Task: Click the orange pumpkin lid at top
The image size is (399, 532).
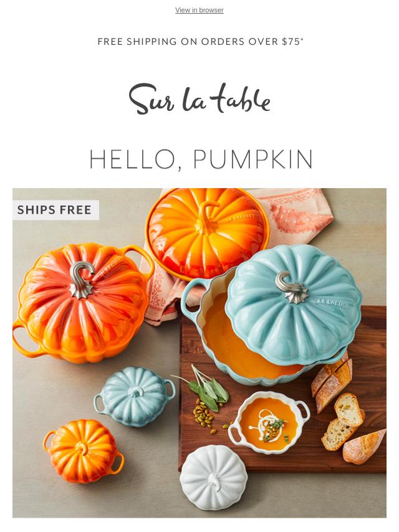Action: click(207, 233)
